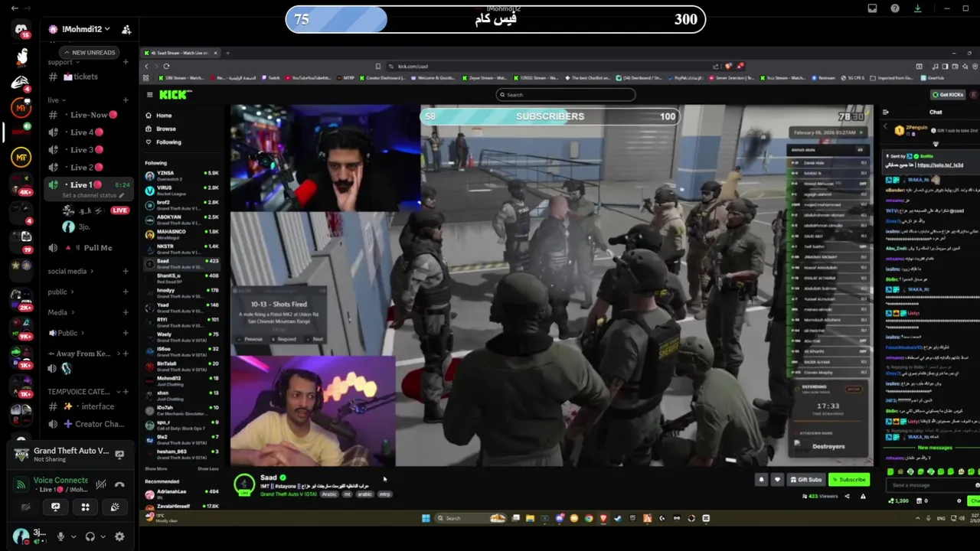Jump to NEW UNREADS in channel list
Viewport: 980px width, 551px height.
(x=90, y=52)
